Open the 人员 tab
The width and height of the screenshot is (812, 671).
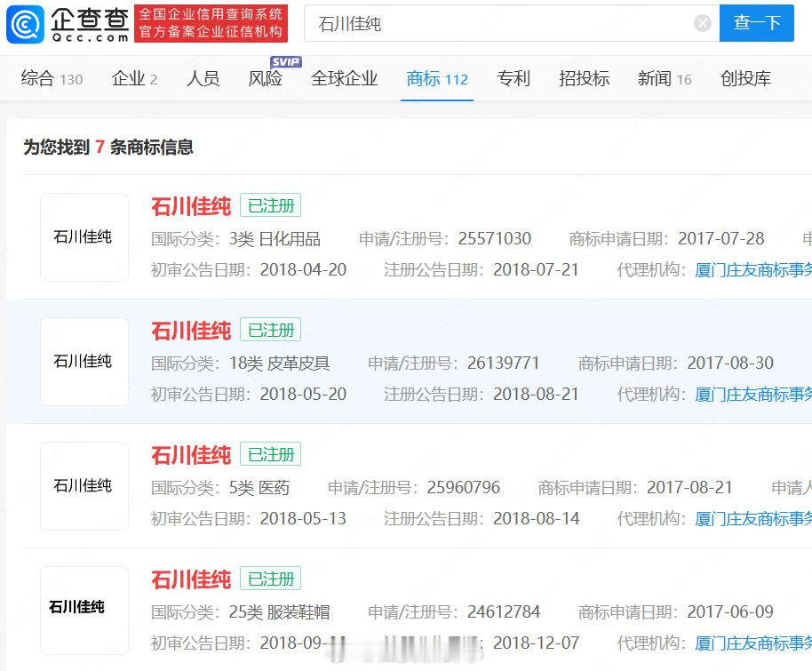[203, 79]
